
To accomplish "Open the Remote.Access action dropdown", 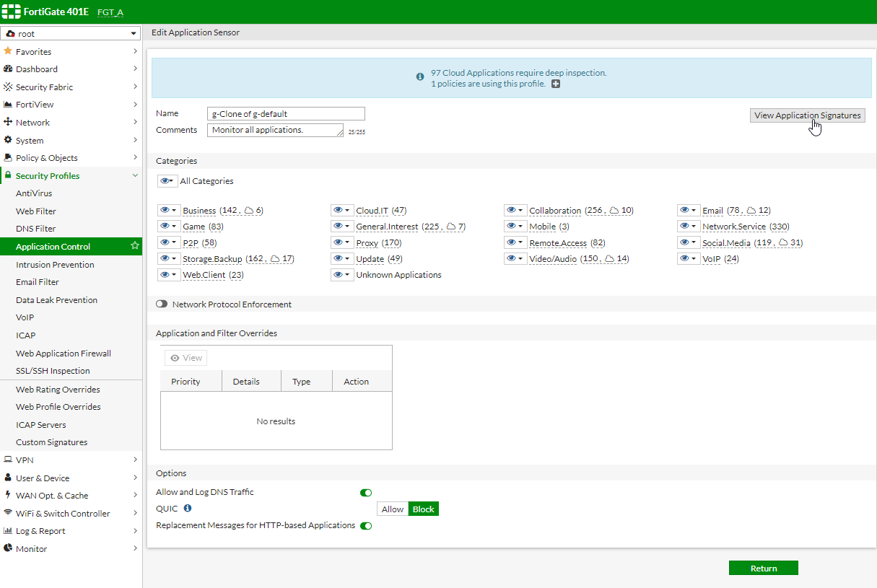I will coord(515,242).
